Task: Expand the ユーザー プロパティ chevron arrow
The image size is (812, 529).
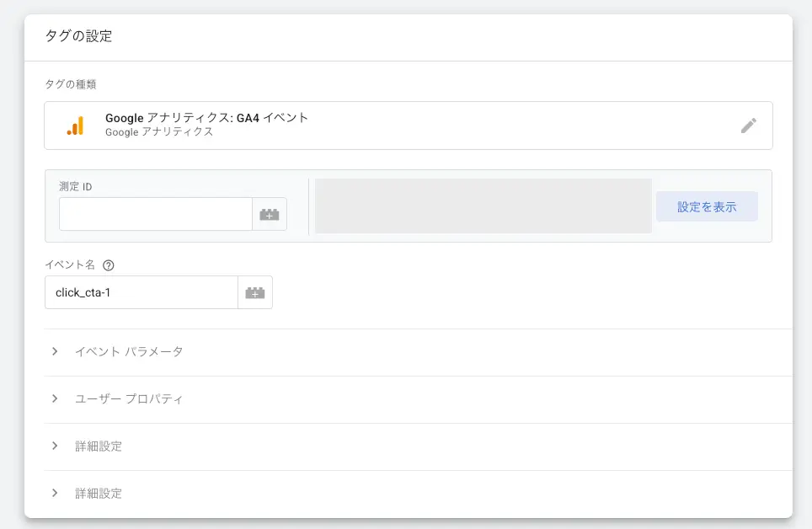Action: [55, 398]
